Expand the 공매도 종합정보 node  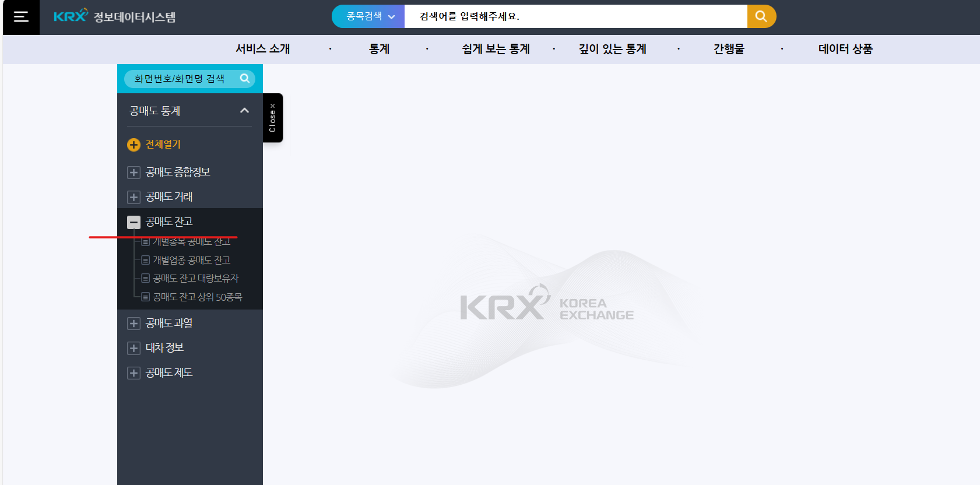[x=134, y=173]
